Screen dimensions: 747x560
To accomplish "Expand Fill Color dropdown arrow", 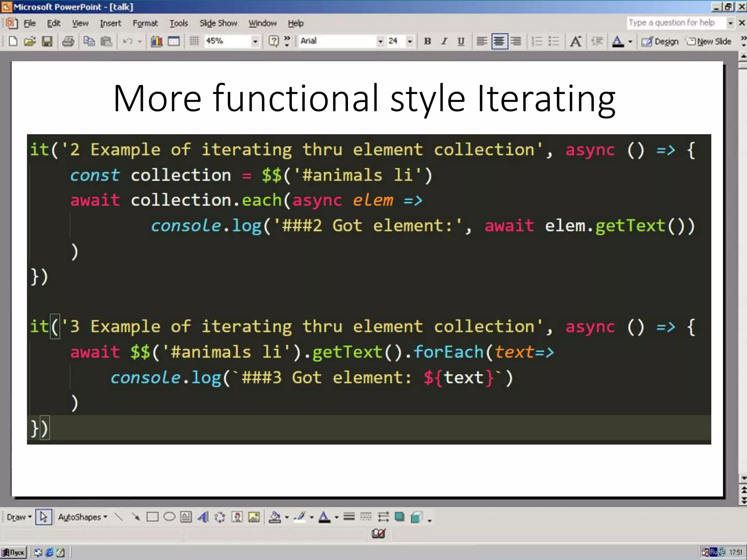I will [287, 517].
